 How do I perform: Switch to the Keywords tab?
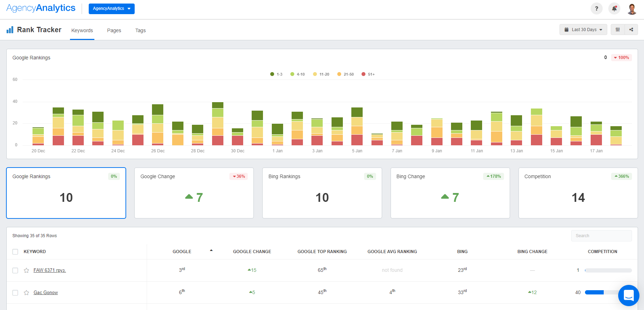coord(82,30)
